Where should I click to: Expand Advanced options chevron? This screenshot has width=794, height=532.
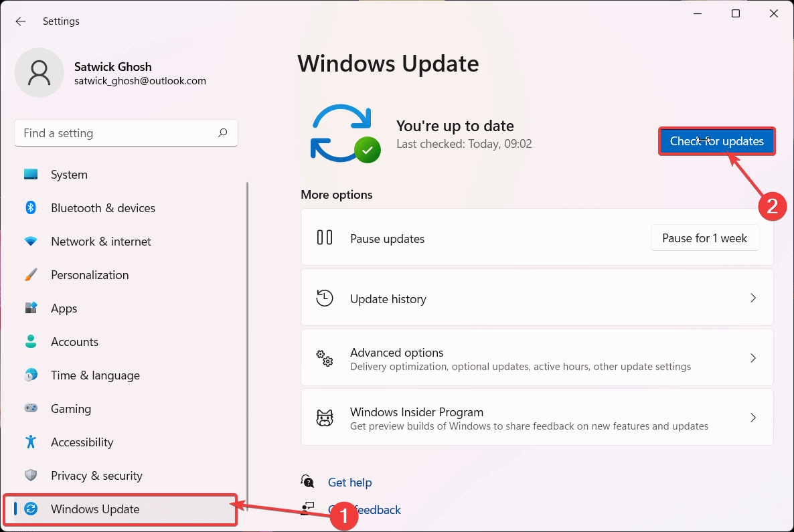coord(753,359)
